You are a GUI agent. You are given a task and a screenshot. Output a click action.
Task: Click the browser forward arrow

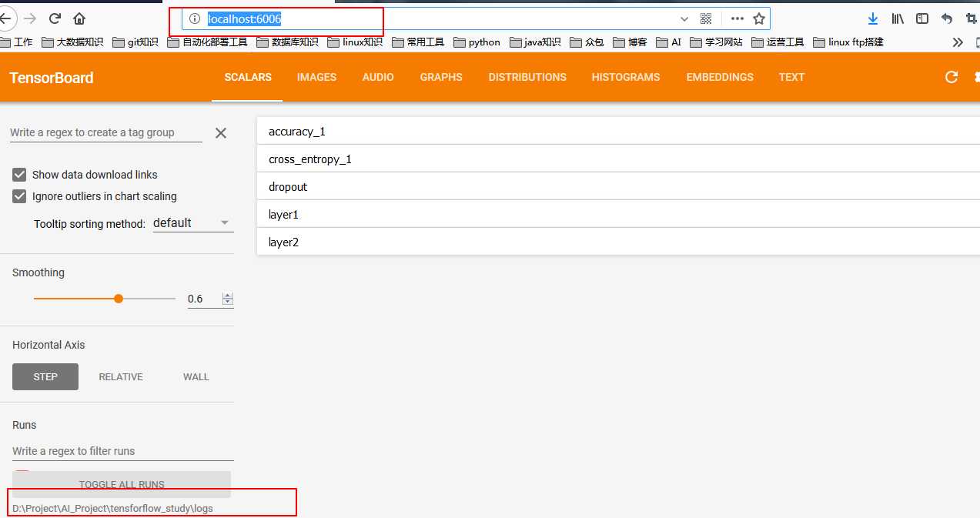(x=30, y=18)
